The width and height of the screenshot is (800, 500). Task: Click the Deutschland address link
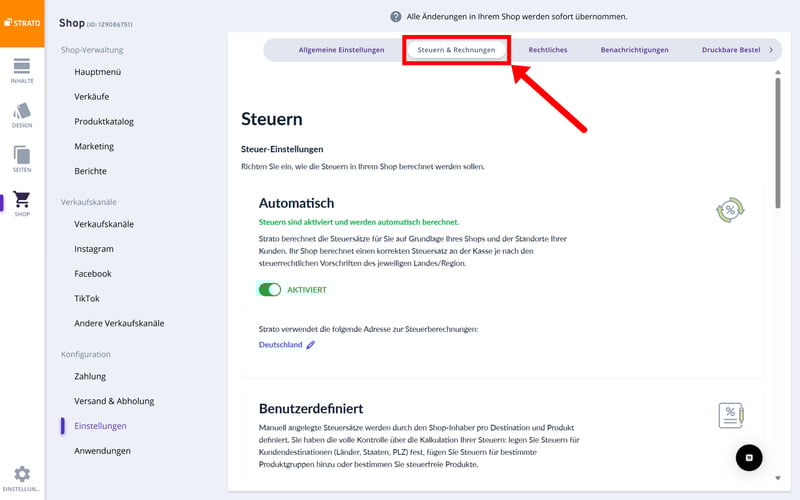pyautogui.click(x=280, y=345)
